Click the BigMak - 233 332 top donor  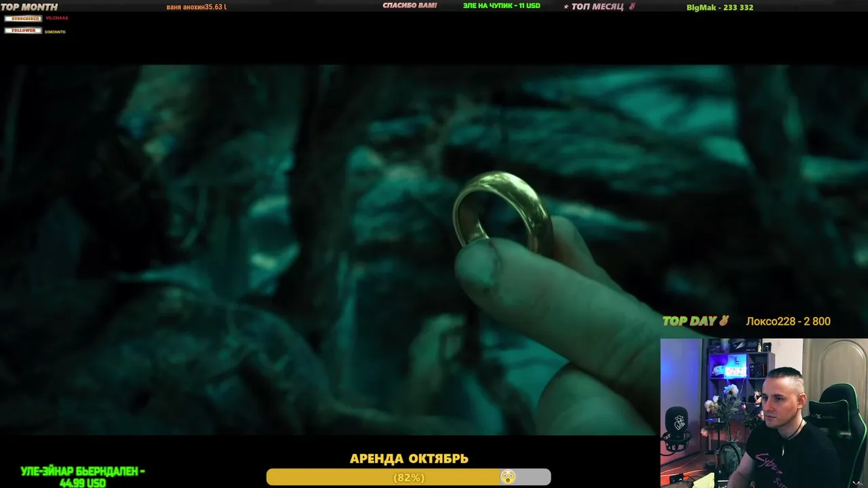(720, 7)
